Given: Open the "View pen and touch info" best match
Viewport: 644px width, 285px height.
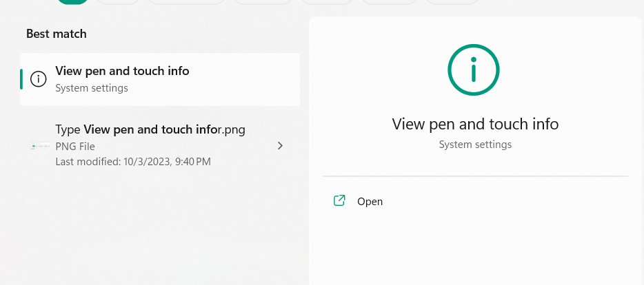Looking at the screenshot, I should (122, 71).
